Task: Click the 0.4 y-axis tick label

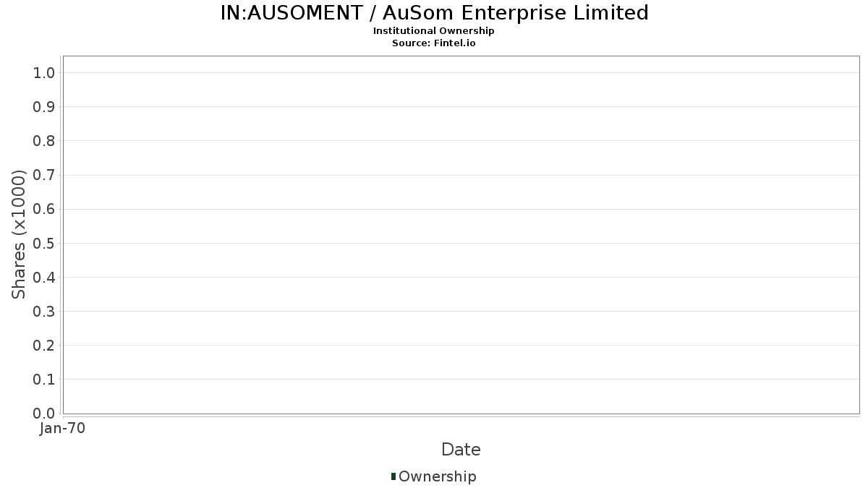Action: coord(44,277)
